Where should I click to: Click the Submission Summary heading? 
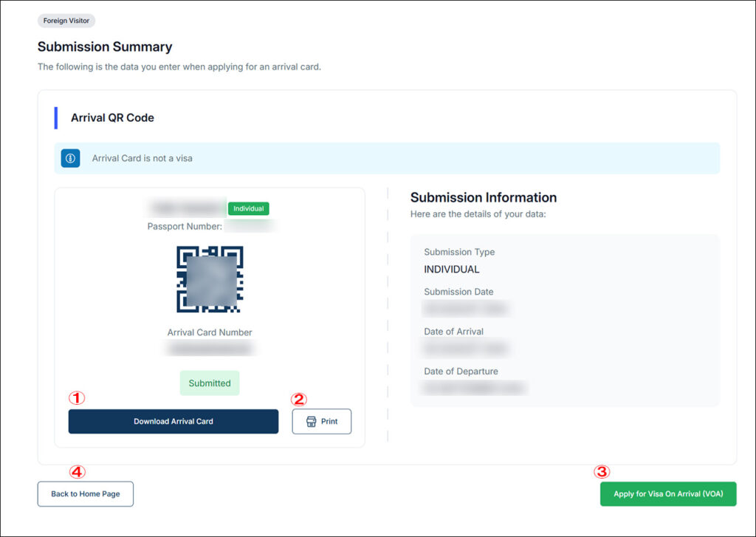(105, 47)
